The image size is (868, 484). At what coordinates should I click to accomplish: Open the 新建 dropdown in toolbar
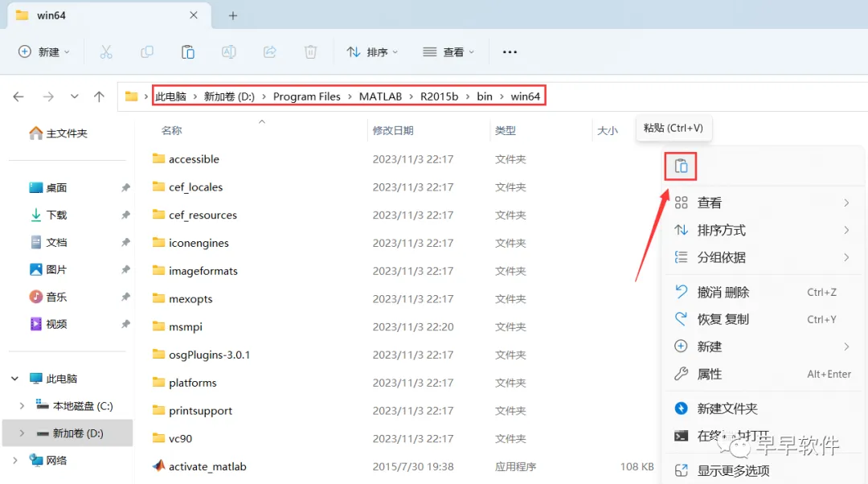44,52
